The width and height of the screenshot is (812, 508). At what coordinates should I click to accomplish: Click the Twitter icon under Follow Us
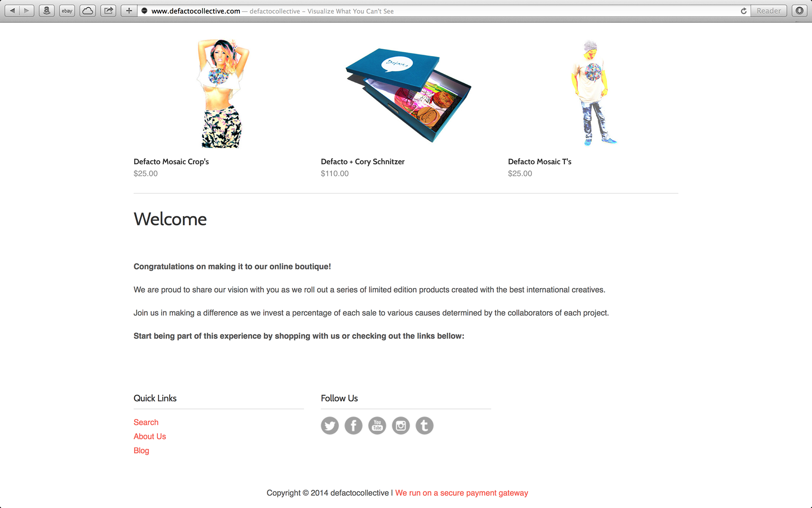click(x=329, y=425)
